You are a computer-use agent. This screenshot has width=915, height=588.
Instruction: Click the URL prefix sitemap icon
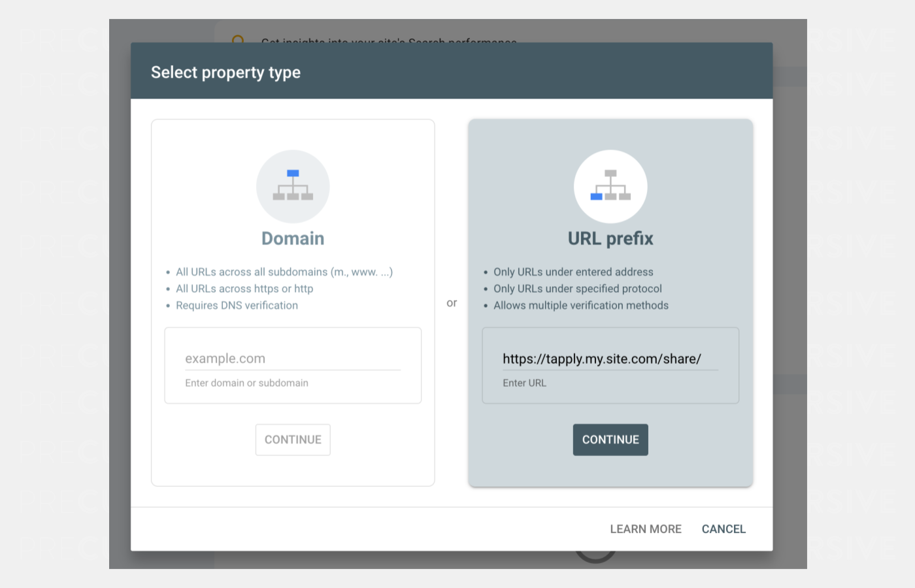pos(610,187)
